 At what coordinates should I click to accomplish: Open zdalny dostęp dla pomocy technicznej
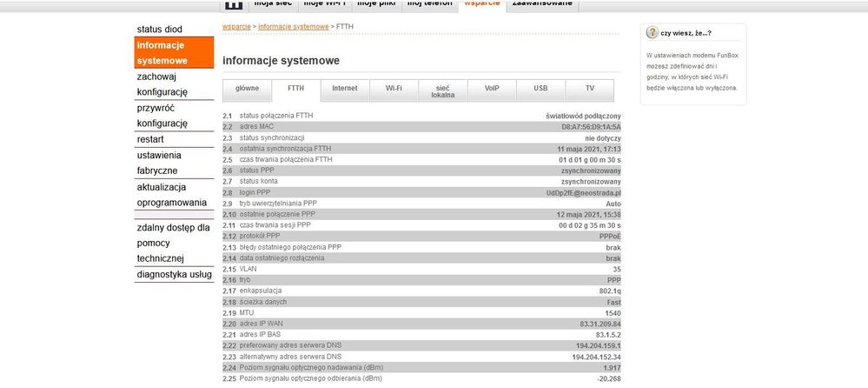tap(174, 243)
